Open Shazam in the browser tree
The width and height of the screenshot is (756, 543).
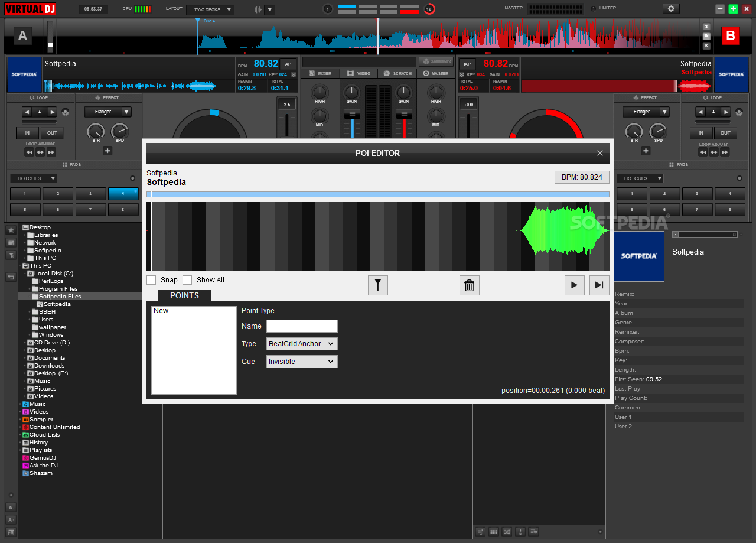point(41,473)
